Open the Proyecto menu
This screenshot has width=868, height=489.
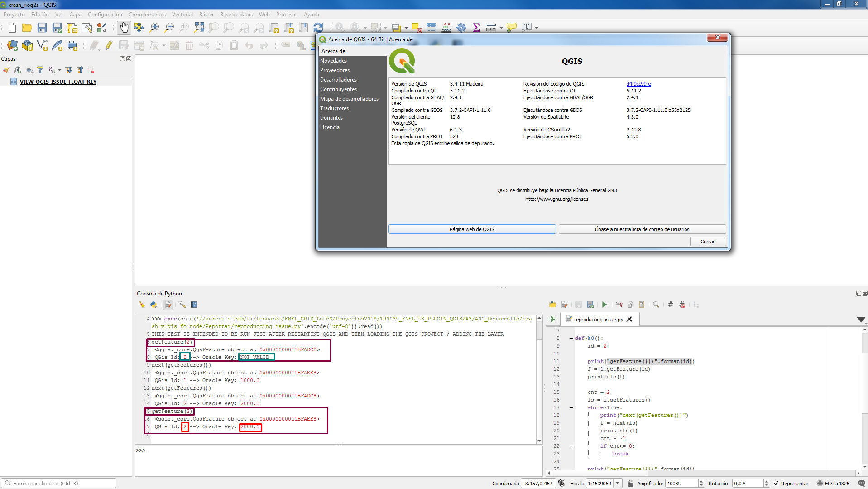pyautogui.click(x=14, y=15)
